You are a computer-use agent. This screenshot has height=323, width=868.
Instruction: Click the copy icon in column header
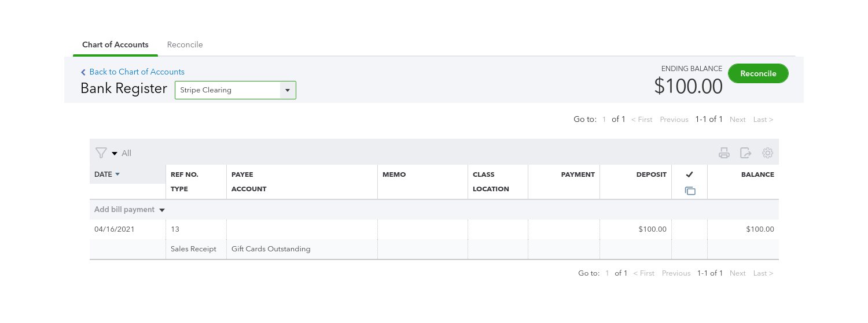coord(690,191)
